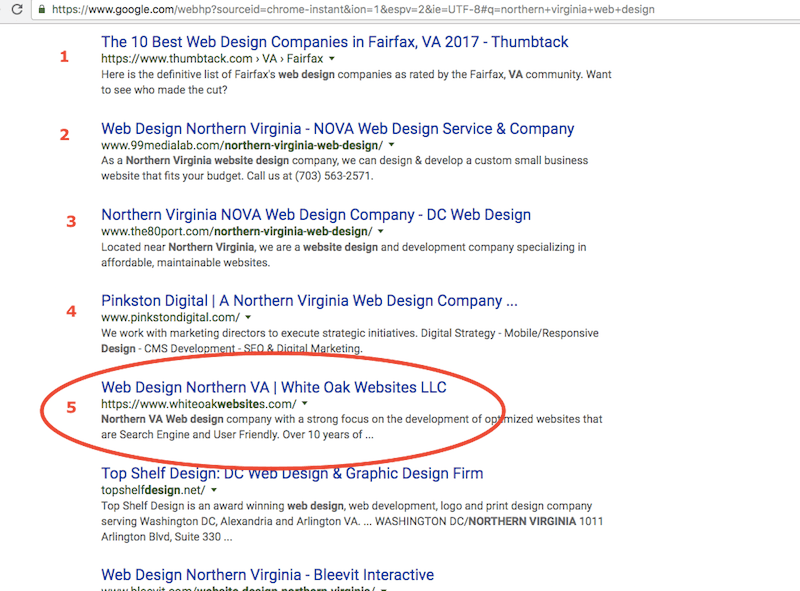Open White Oak Websites LLC result

point(273,387)
